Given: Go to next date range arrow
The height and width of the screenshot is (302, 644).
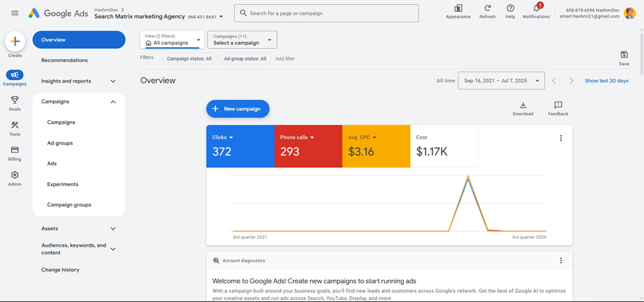Looking at the screenshot, I should tap(571, 81).
